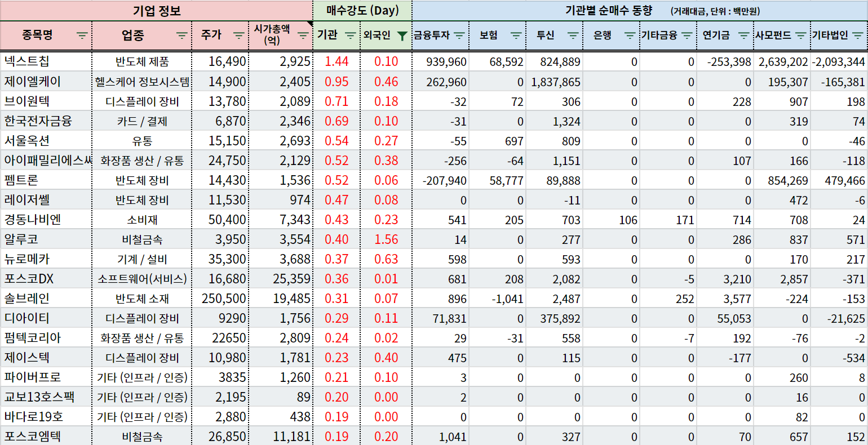The image size is (868, 445).
Task: Select the 제이엘케이 투신 value 1,837,865
Action: pyautogui.click(x=555, y=81)
